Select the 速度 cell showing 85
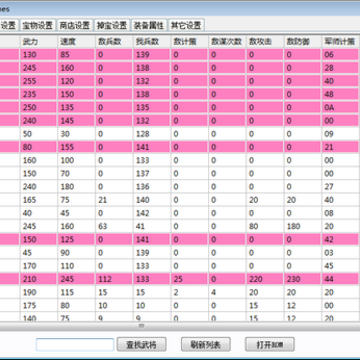The image size is (360, 360). 76,55
